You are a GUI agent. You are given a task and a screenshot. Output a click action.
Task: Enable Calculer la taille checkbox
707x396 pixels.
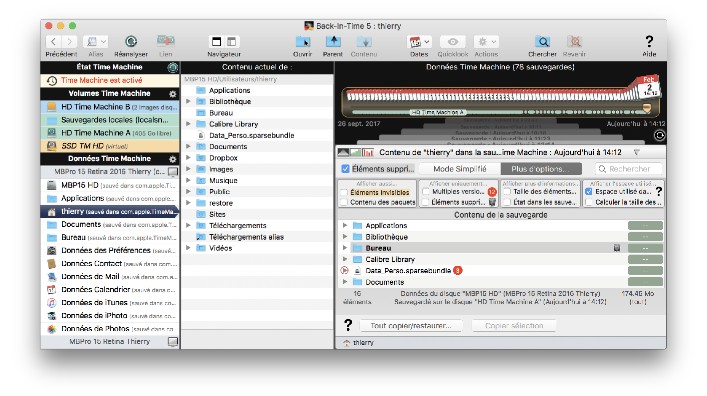[588, 203]
